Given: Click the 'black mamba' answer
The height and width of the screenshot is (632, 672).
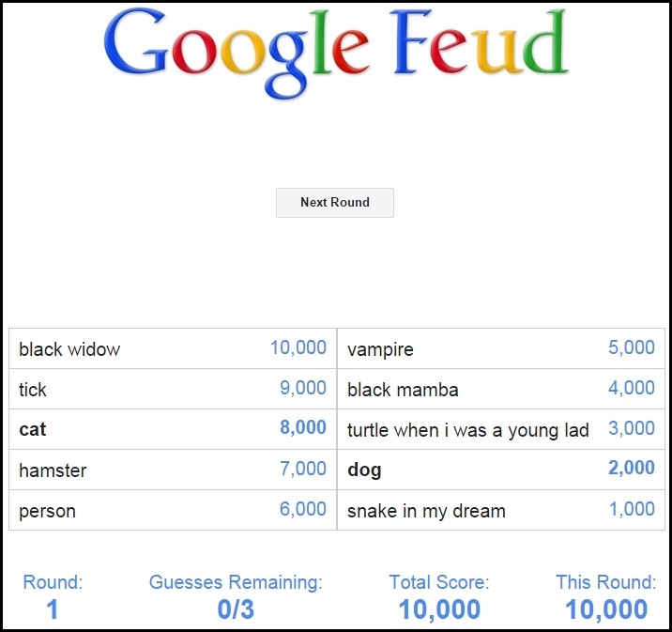Looking at the screenshot, I should pos(403,390).
